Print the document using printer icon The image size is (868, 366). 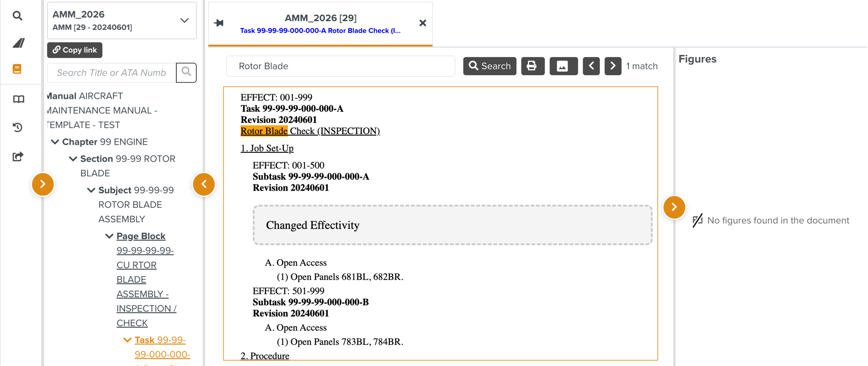click(x=532, y=66)
